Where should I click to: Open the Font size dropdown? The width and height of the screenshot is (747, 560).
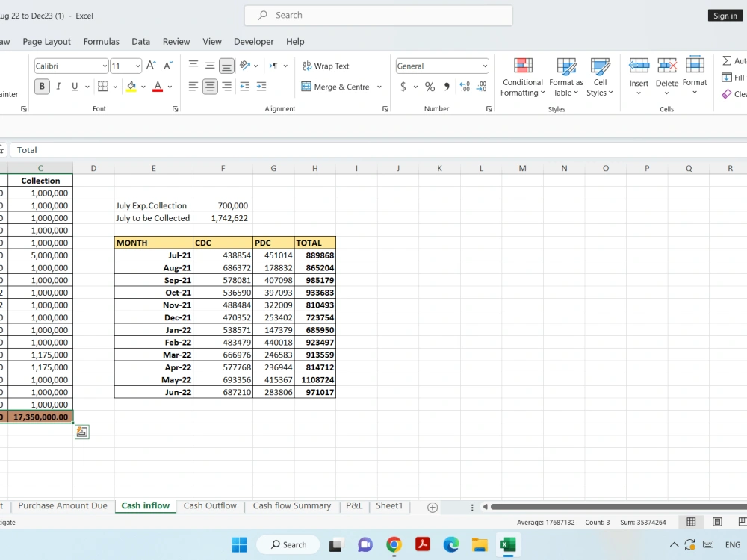[x=137, y=66]
